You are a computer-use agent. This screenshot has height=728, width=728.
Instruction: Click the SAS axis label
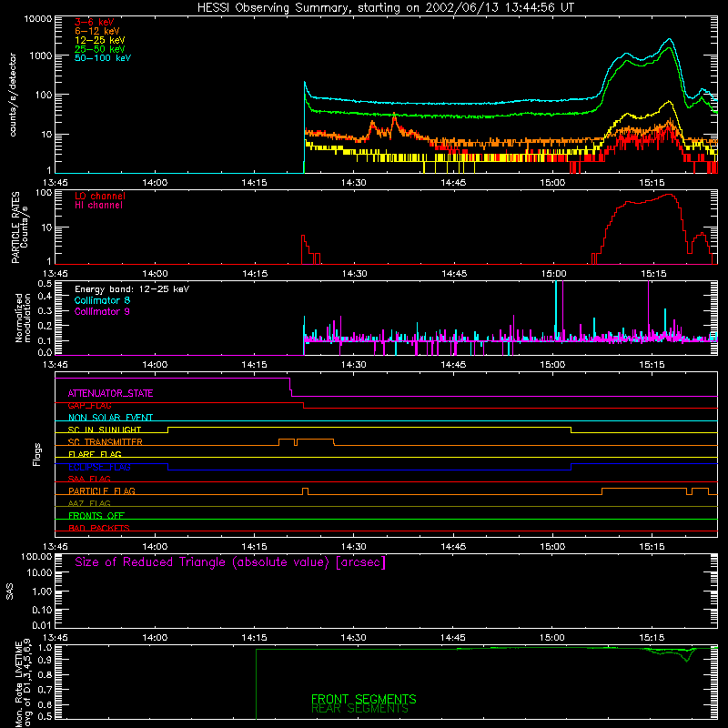9,591
